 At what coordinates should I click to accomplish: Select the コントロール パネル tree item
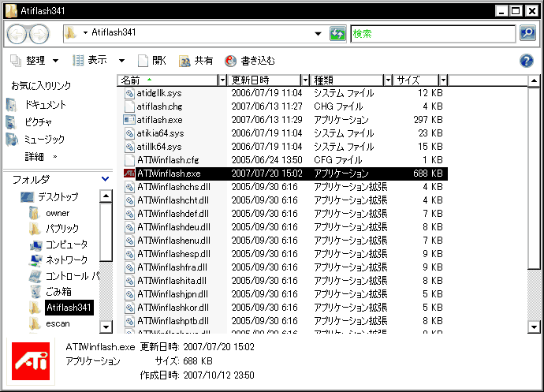click(73, 276)
